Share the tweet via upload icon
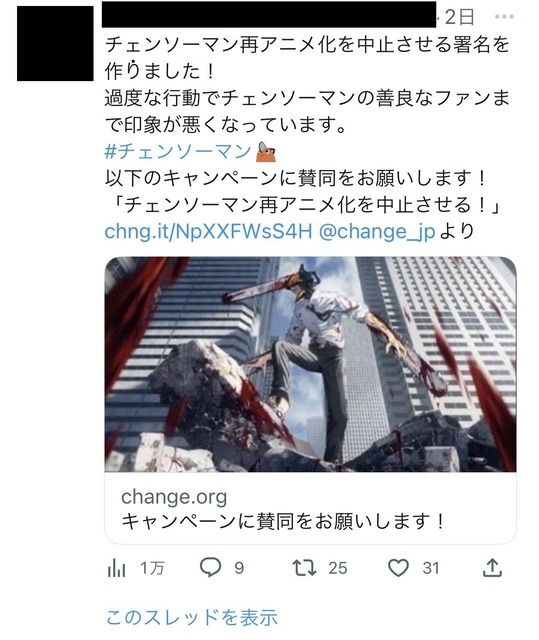539x640 pixels. tap(492, 568)
